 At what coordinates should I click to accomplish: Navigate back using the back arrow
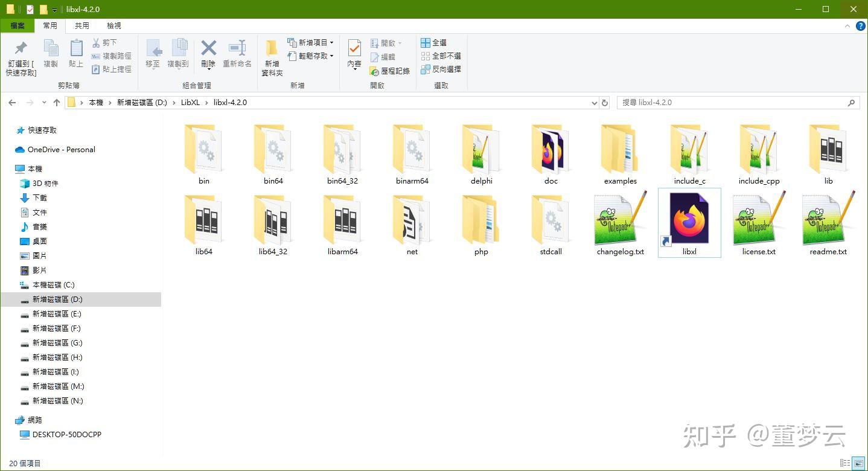(x=12, y=102)
